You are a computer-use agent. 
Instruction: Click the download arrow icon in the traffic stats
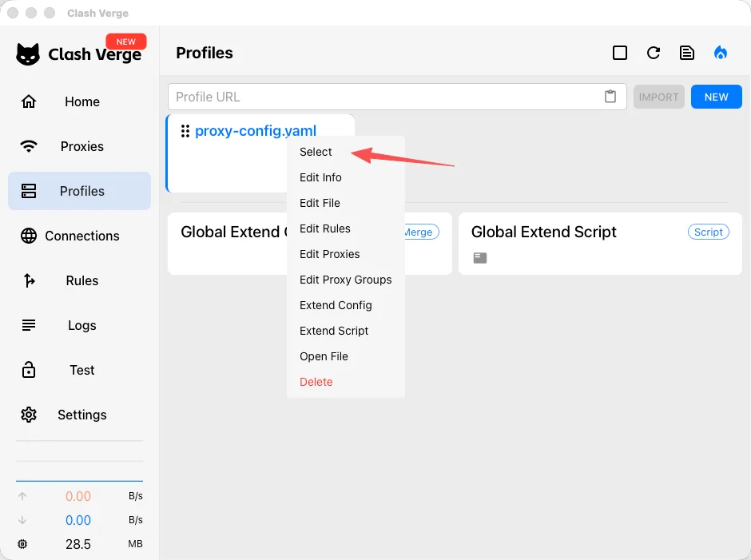[x=22, y=520]
